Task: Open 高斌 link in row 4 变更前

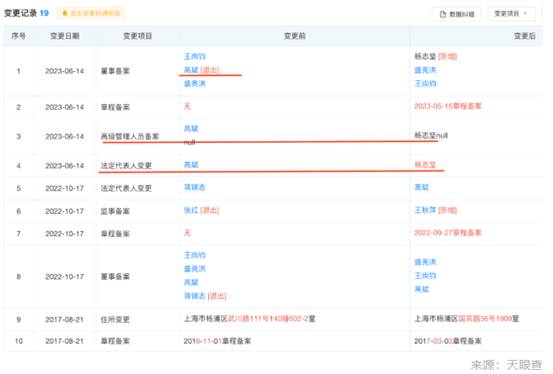Action: click(191, 164)
